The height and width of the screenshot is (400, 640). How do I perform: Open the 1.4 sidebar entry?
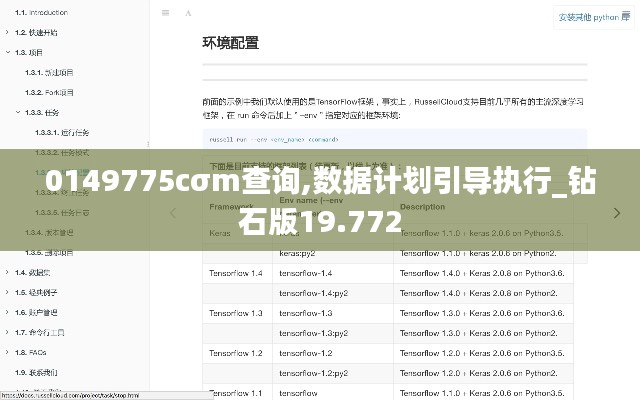(33, 273)
